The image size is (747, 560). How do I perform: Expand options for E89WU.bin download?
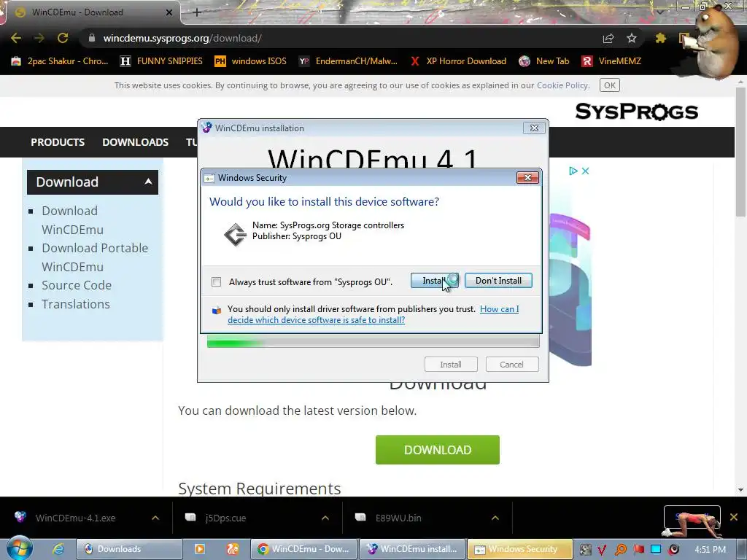pyautogui.click(x=495, y=518)
